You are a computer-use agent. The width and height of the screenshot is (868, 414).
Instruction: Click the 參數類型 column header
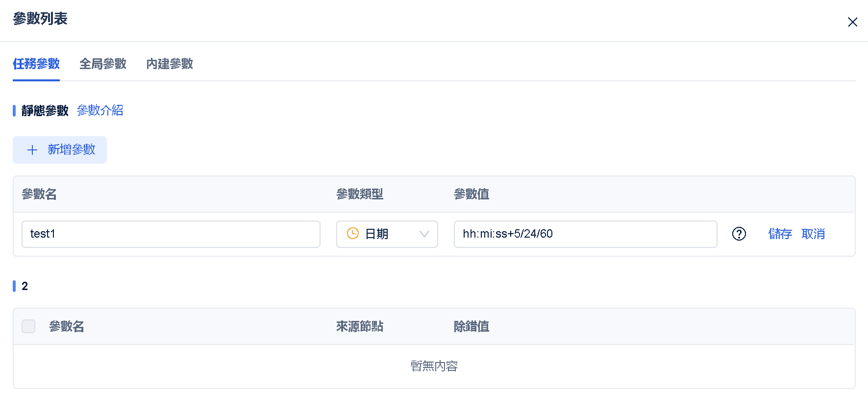pos(360,194)
